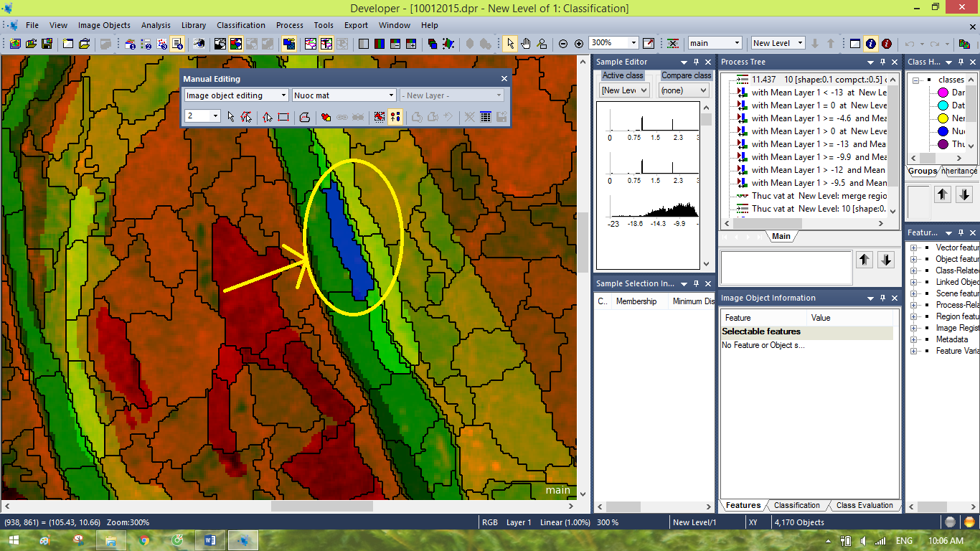The image size is (980, 551).
Task: Click up arrow button below Process Tree
Action: 864,260
